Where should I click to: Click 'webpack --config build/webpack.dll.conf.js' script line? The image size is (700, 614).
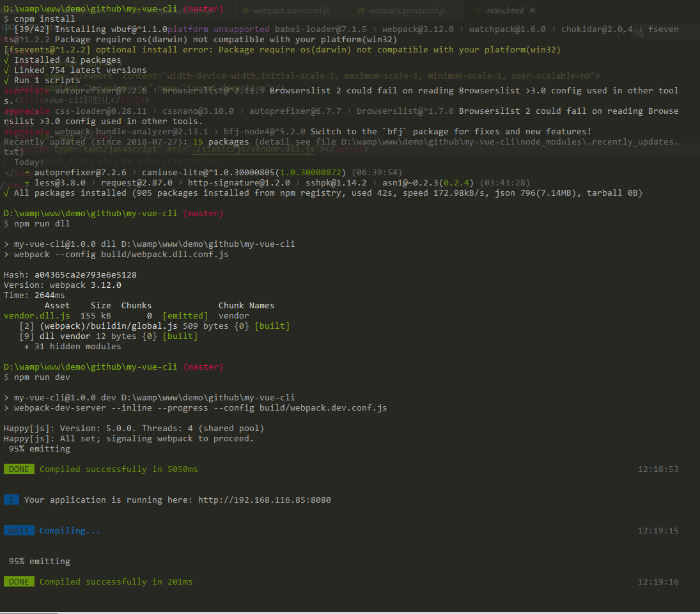tap(121, 254)
